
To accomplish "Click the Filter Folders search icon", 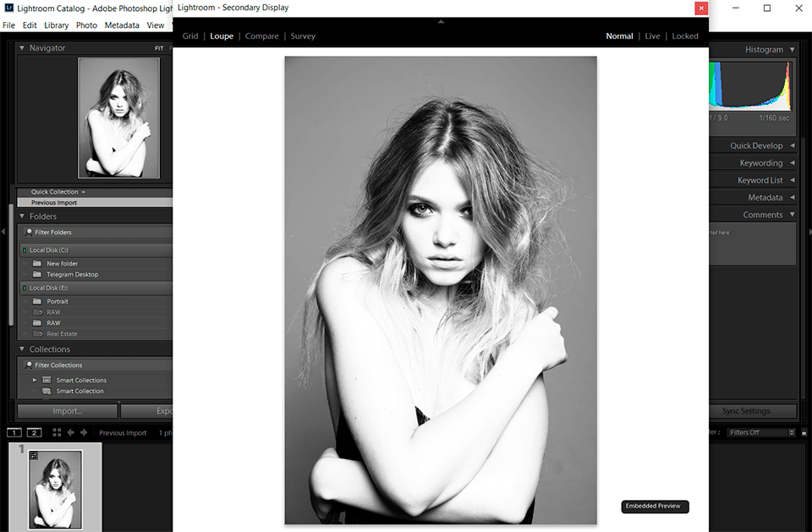I will (28, 233).
